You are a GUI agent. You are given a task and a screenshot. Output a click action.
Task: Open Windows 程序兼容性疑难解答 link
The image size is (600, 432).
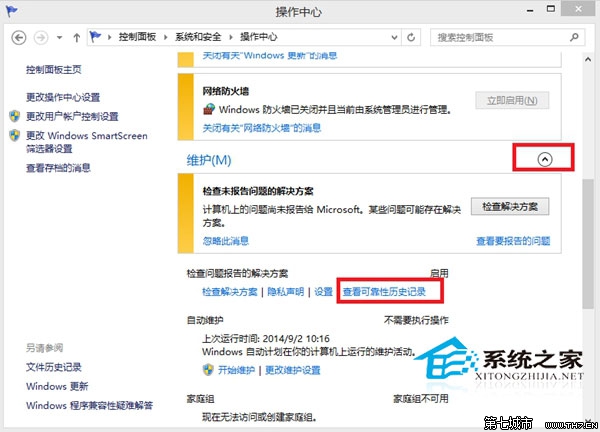[x=89, y=406]
